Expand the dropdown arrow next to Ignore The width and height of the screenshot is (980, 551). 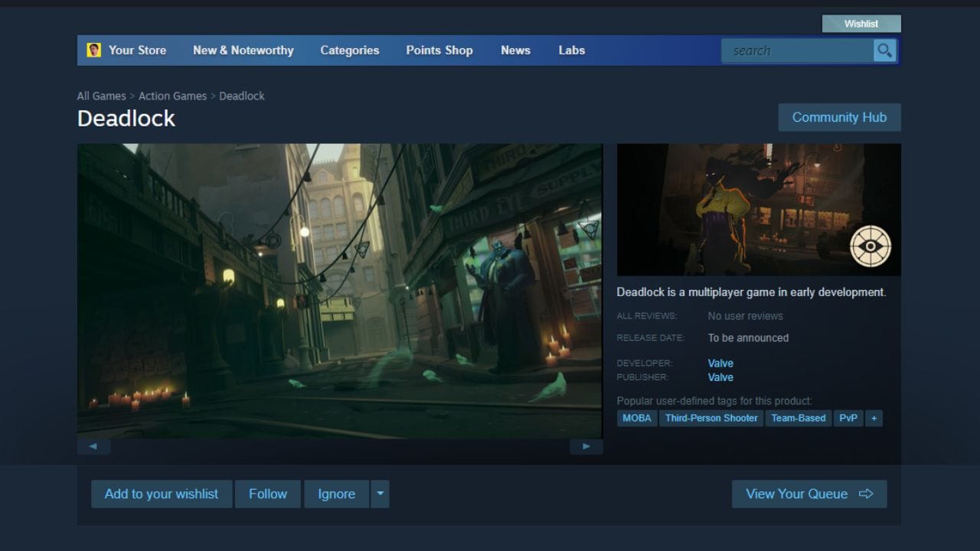pos(380,494)
